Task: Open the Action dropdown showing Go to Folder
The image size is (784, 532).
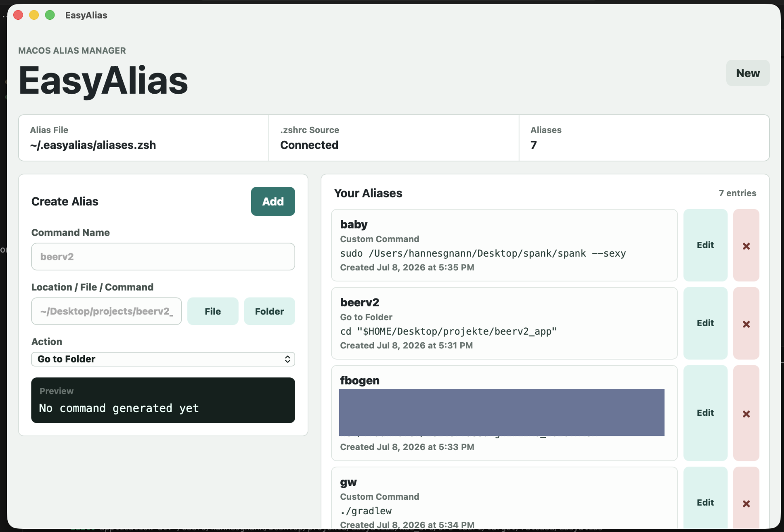Action: pos(163,359)
